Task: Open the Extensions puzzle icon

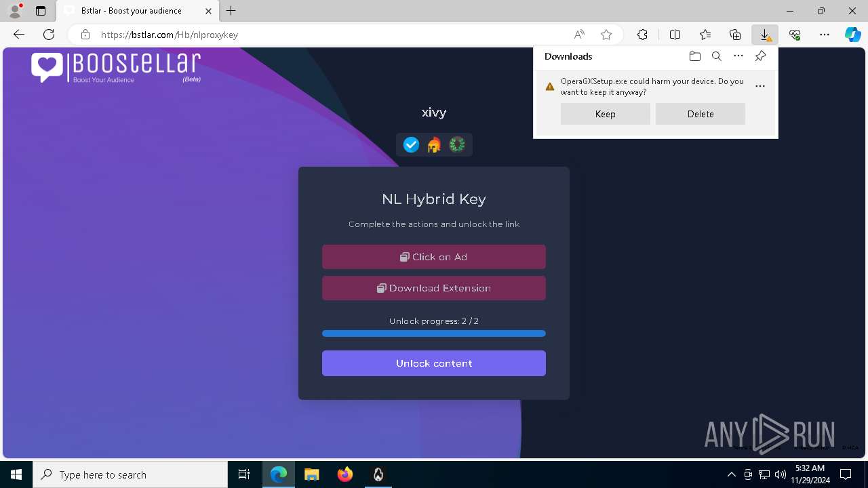Action: point(642,35)
